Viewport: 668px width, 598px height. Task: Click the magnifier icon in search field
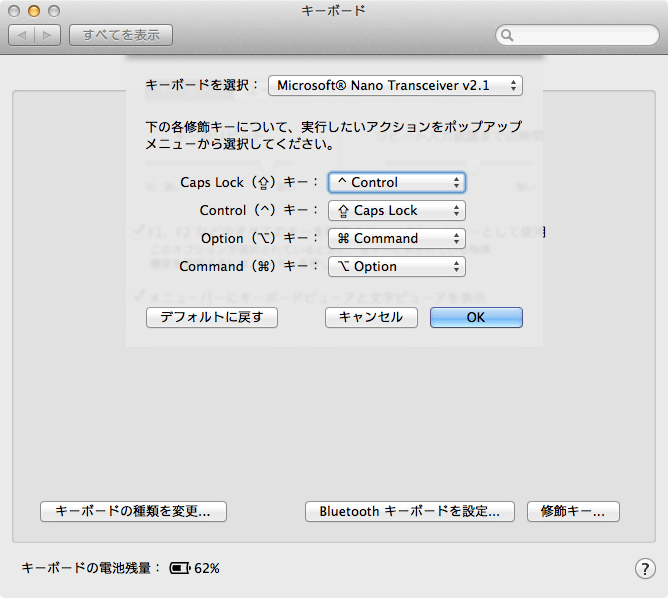click(507, 35)
